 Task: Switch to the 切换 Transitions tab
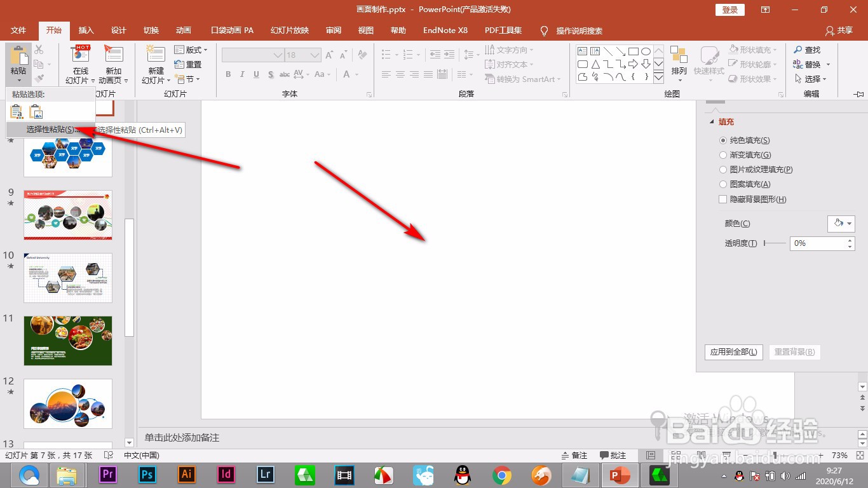(x=151, y=30)
